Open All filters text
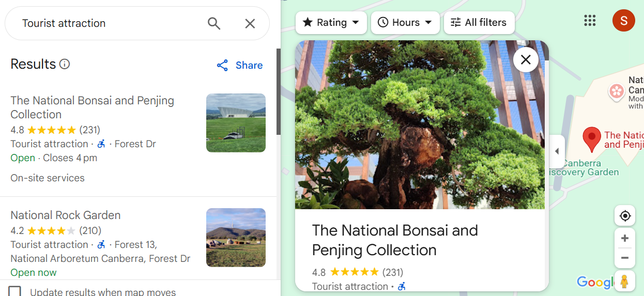644x296 pixels. click(x=485, y=22)
